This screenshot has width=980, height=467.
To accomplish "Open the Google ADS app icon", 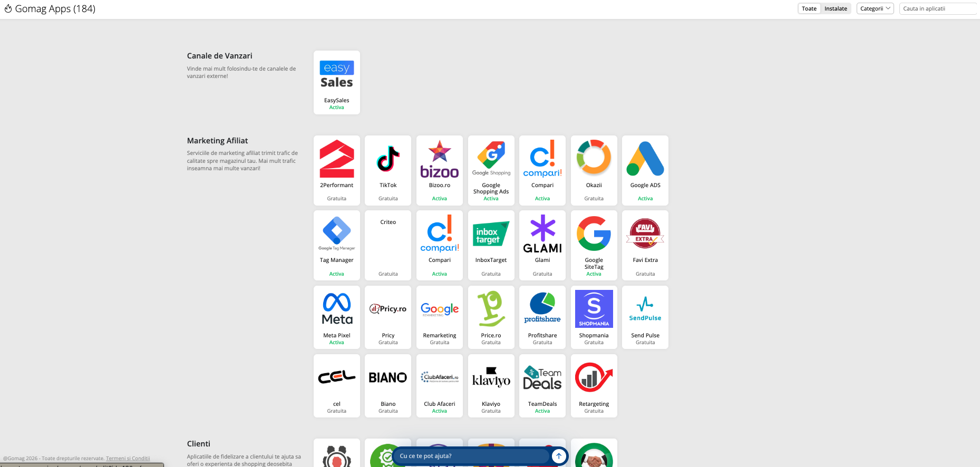I will [645, 159].
